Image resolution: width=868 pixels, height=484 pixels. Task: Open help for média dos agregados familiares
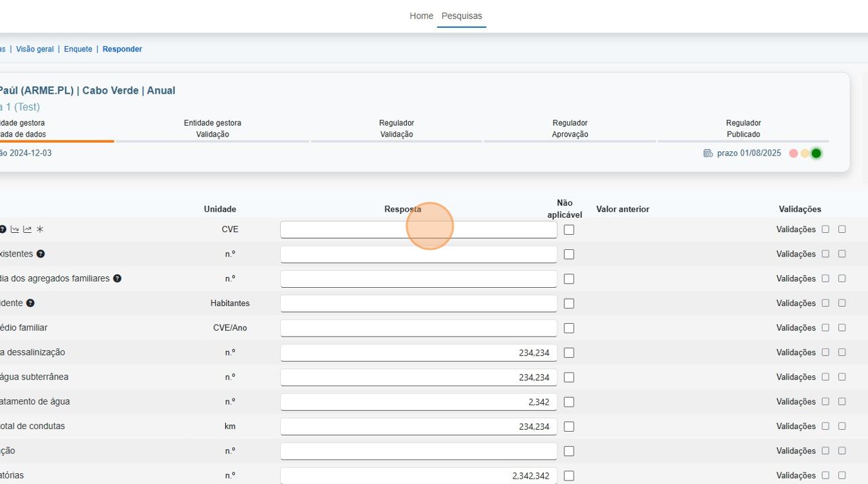[x=117, y=278]
